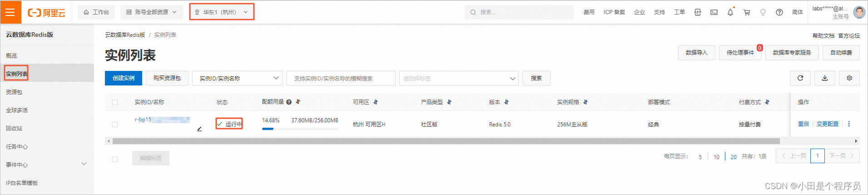868x195 pixels.
Task: Focus the top 搜索 search box
Action: click(x=519, y=12)
